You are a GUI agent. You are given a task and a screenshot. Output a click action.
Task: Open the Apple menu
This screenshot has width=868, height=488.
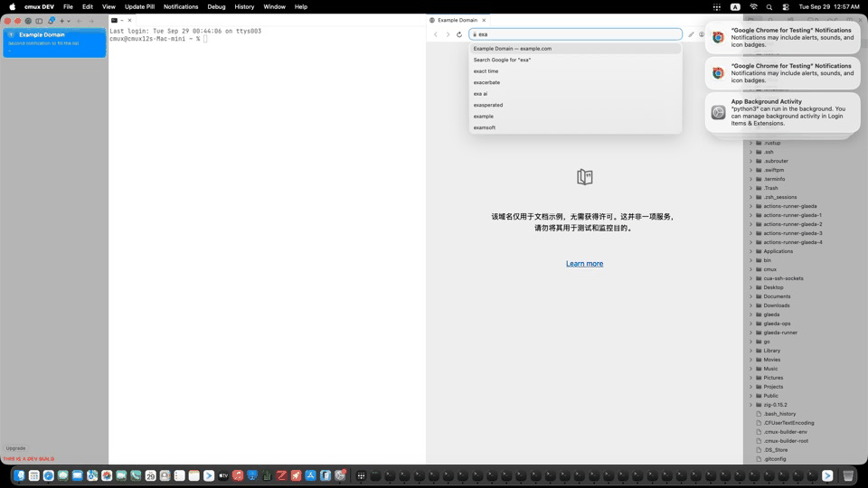[x=12, y=6]
